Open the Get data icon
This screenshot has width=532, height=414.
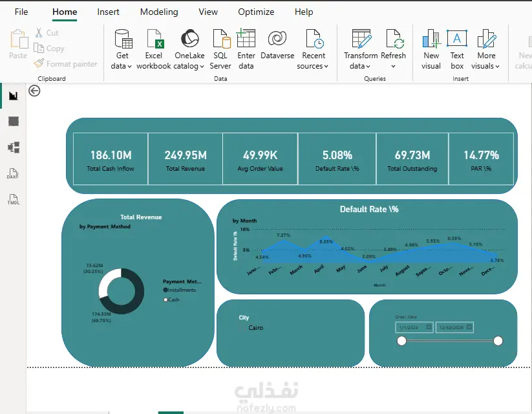(x=122, y=39)
